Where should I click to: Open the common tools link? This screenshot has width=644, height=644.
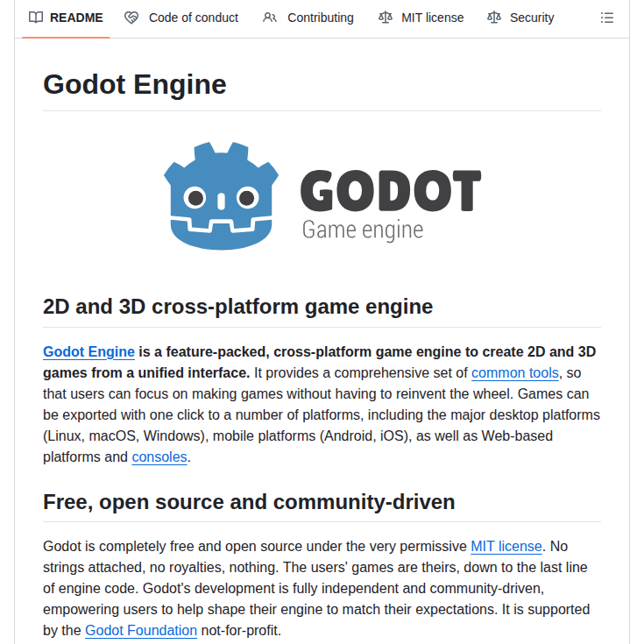tap(515, 373)
